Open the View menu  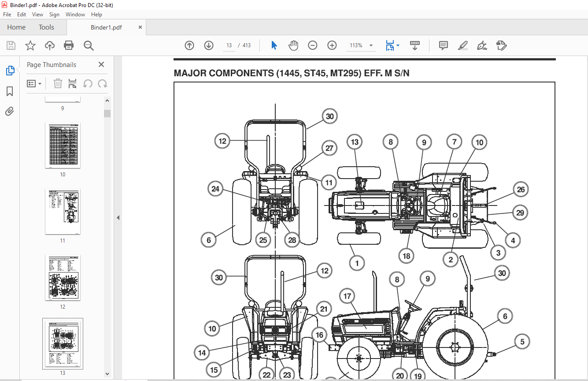point(38,15)
